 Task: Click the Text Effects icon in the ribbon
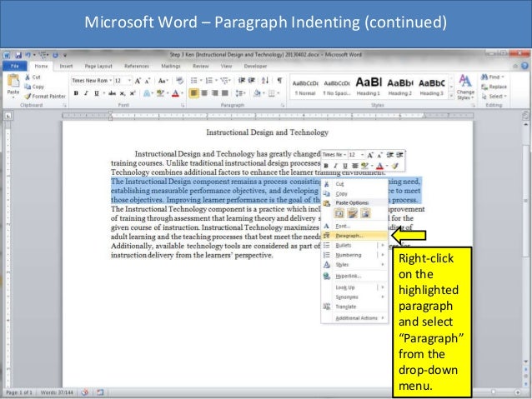click(147, 93)
